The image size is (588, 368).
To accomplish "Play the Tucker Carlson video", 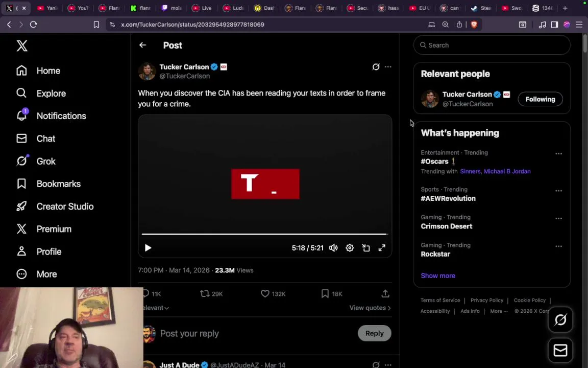I will coord(148,248).
